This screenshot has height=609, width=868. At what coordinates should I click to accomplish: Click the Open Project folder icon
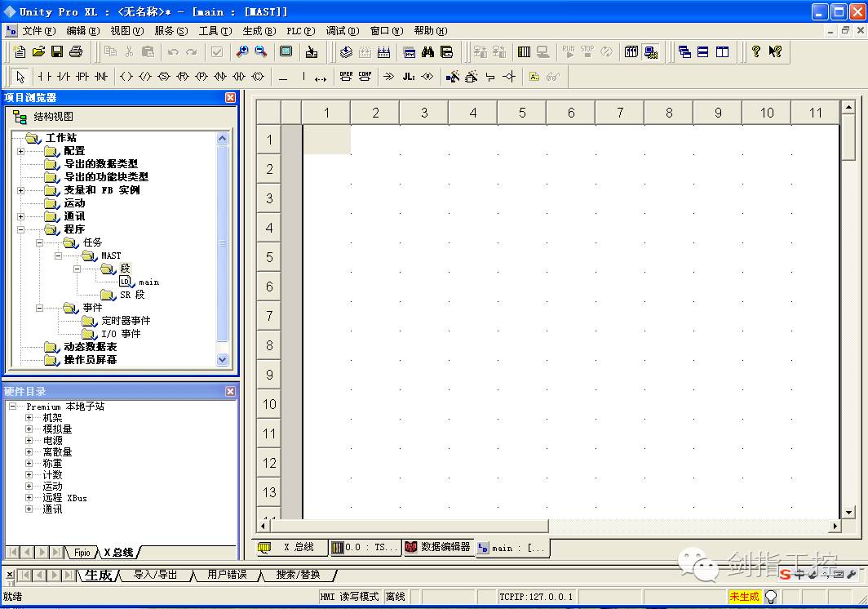(x=38, y=51)
